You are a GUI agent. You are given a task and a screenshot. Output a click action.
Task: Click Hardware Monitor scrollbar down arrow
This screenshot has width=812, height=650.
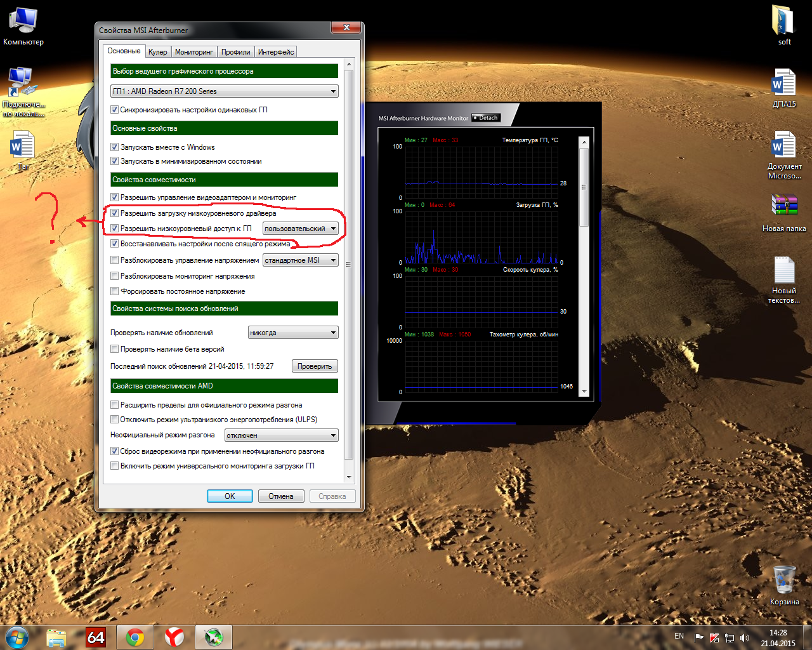coord(584,392)
